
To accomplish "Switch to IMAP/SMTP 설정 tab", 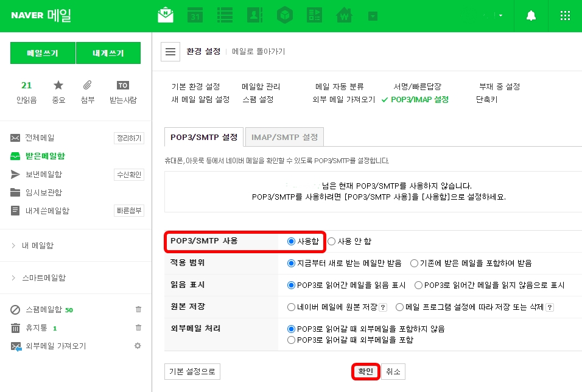I will (284, 137).
